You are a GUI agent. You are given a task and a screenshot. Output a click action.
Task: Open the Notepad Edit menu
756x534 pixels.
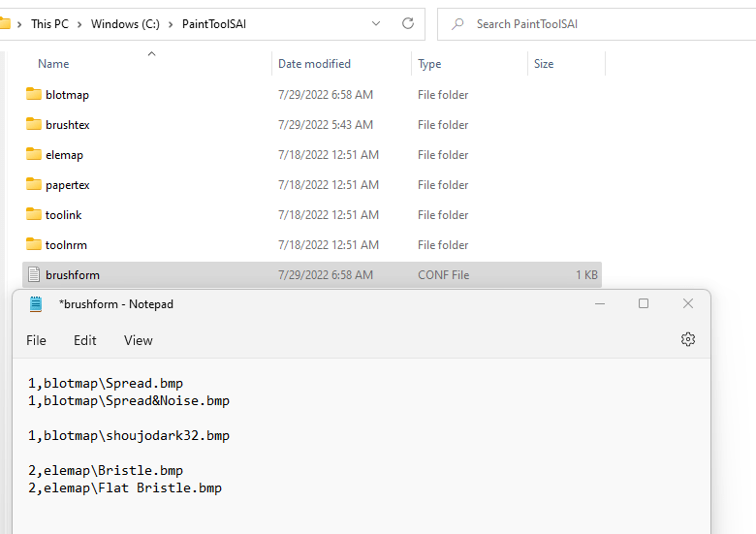85,340
